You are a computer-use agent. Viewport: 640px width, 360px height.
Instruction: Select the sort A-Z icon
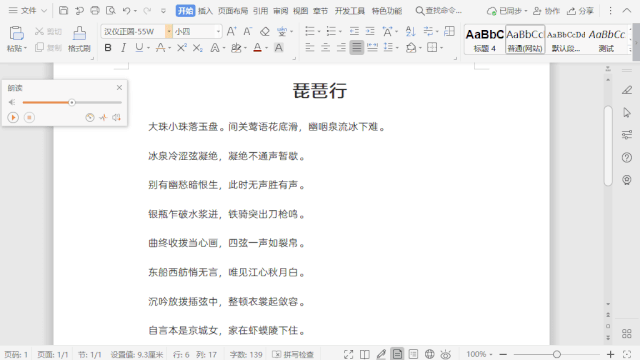click(410, 31)
